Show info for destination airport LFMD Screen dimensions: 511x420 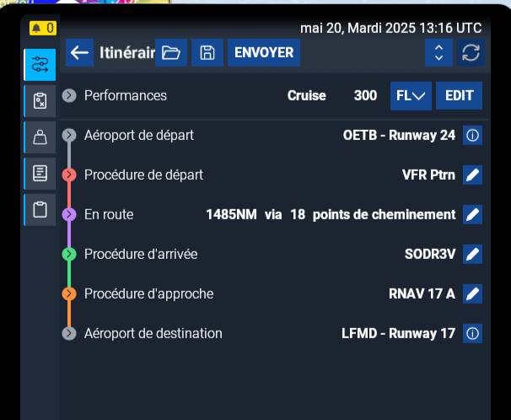[x=473, y=334]
